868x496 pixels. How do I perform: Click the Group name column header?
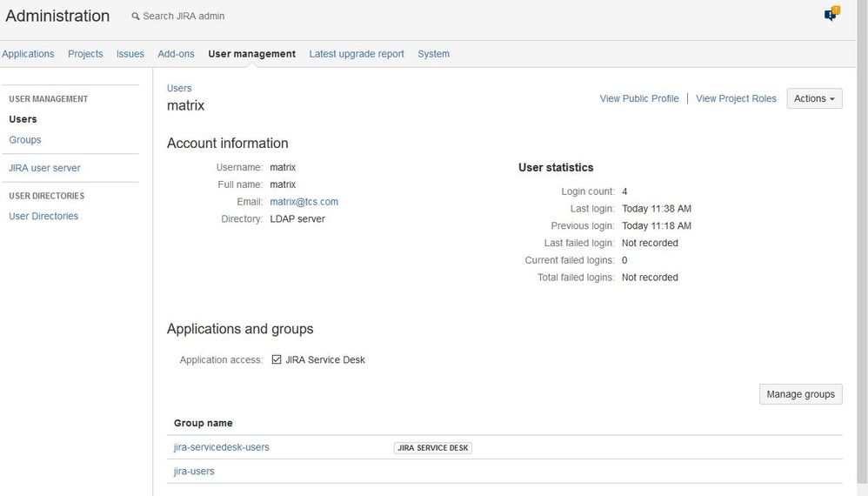click(204, 423)
